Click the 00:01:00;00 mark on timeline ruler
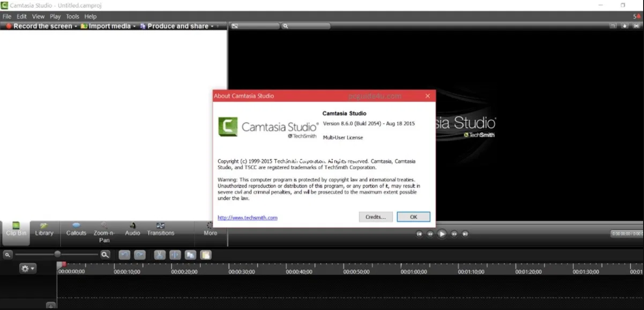The image size is (644, 310). (x=414, y=272)
